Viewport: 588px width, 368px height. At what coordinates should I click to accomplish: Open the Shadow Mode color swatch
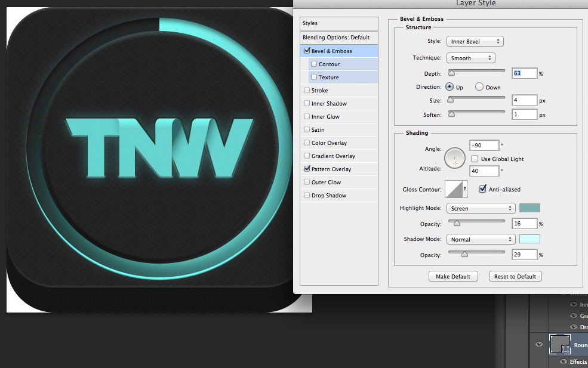529,239
